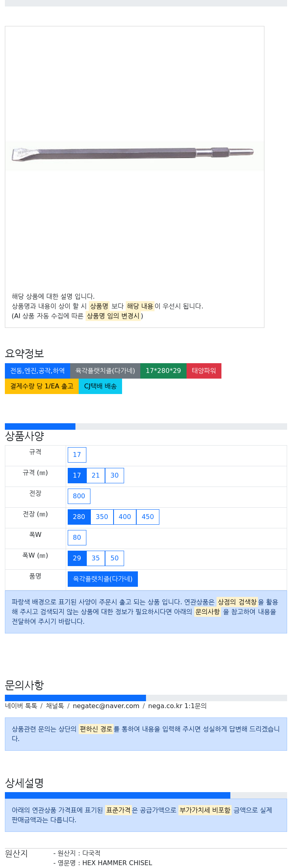Click the 육각플랫치즐(다가네) 품명 button

[x=103, y=579]
